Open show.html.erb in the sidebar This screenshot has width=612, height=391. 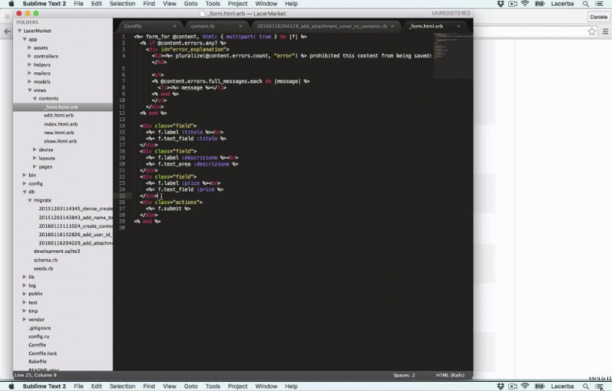(x=60, y=141)
